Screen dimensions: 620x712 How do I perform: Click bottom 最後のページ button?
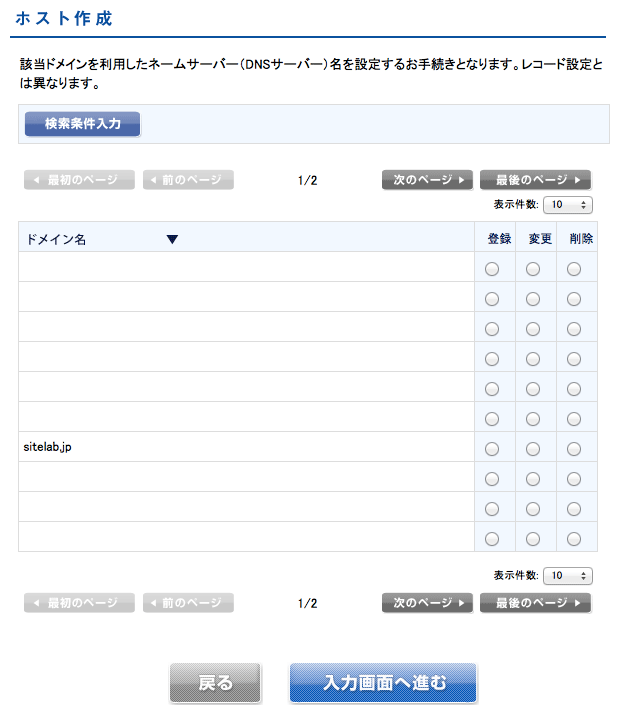point(535,603)
